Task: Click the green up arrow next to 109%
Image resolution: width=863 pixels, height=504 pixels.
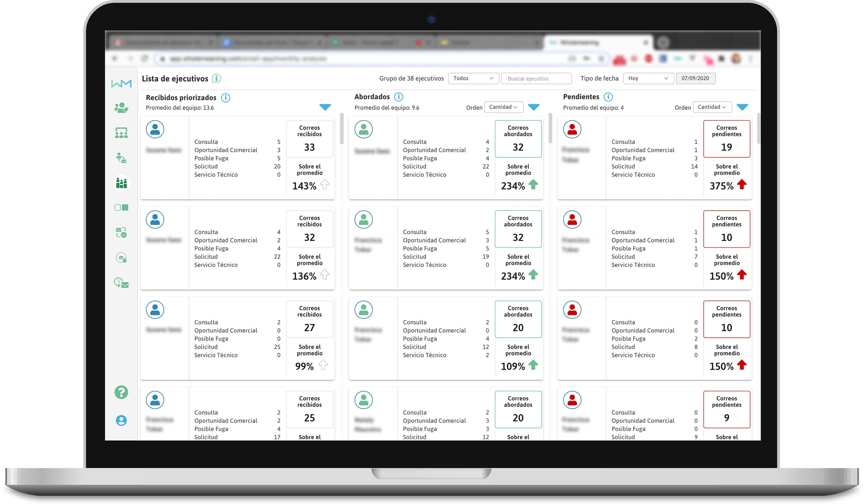Action: click(533, 365)
